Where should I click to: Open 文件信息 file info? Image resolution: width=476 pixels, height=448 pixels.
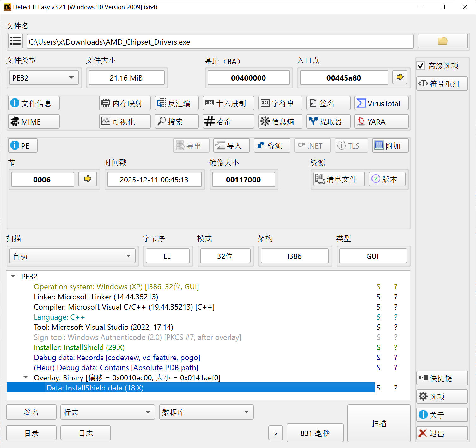pyautogui.click(x=34, y=103)
